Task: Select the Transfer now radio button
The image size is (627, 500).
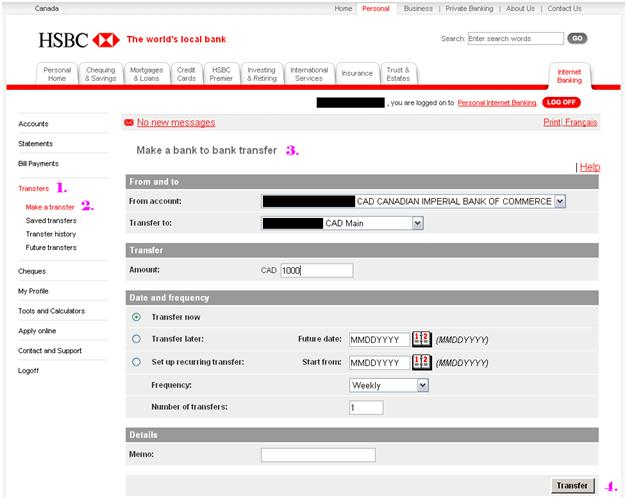Action: coord(136,317)
